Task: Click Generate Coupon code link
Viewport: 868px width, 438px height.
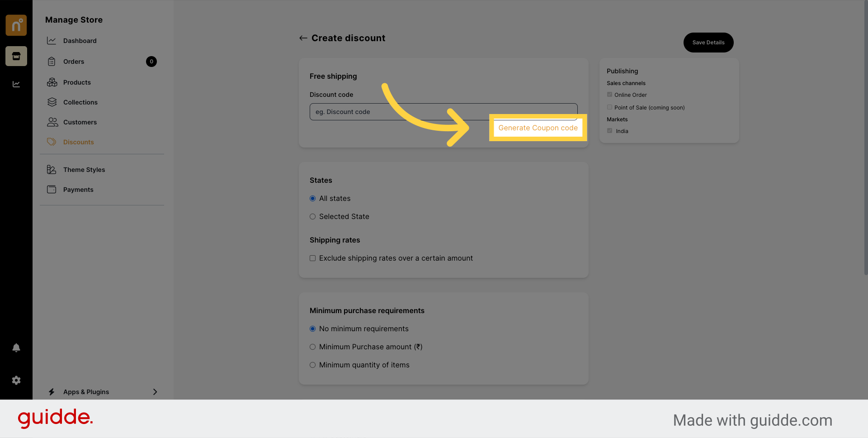Action: point(538,128)
